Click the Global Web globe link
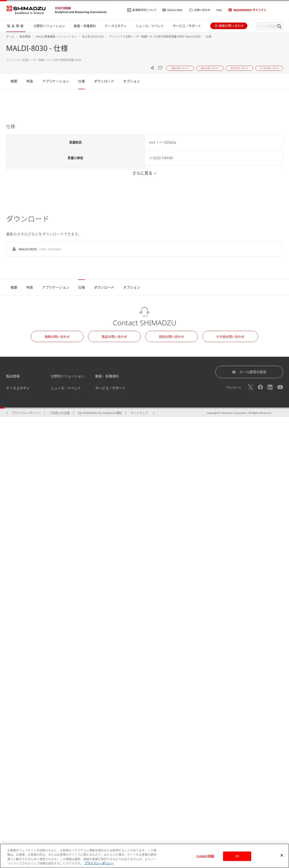 [x=172, y=10]
